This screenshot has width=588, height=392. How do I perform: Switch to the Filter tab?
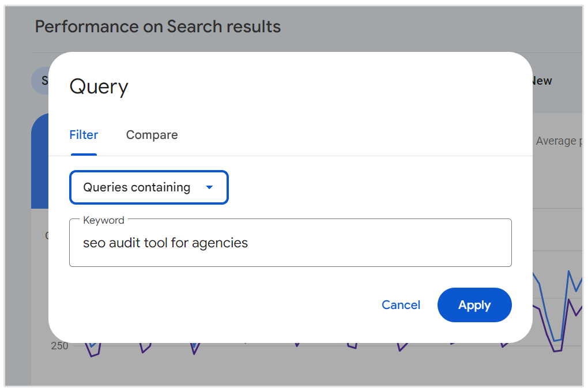click(x=84, y=135)
